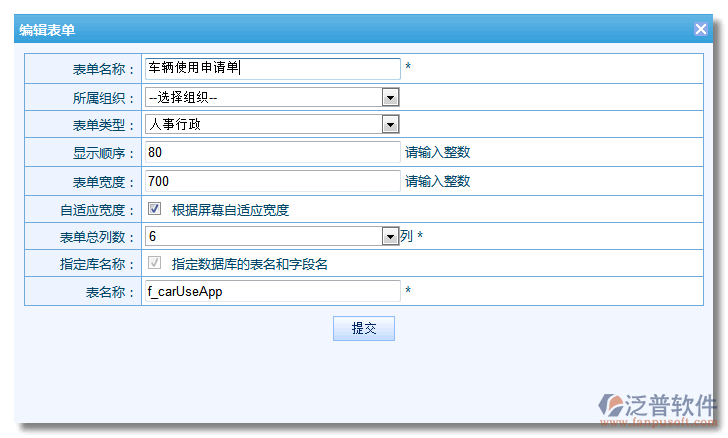
Task: Open the 表单总列数 dropdown showing 6
Action: click(x=391, y=236)
